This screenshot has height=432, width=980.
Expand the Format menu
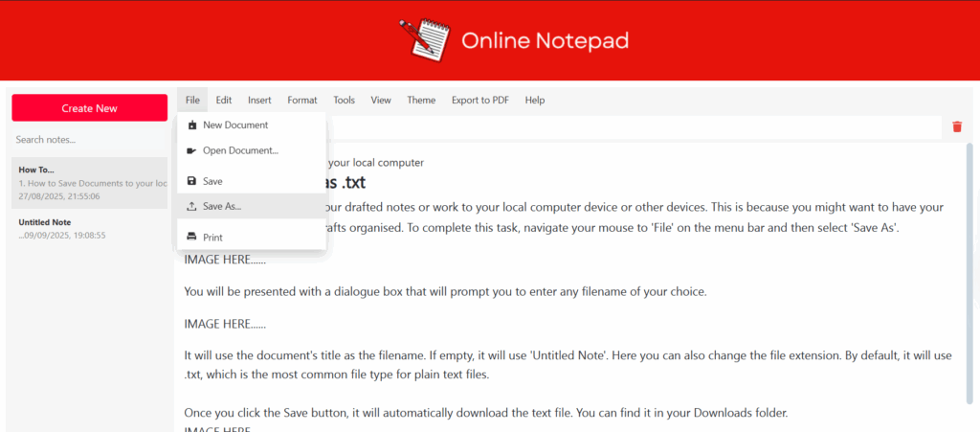(302, 100)
